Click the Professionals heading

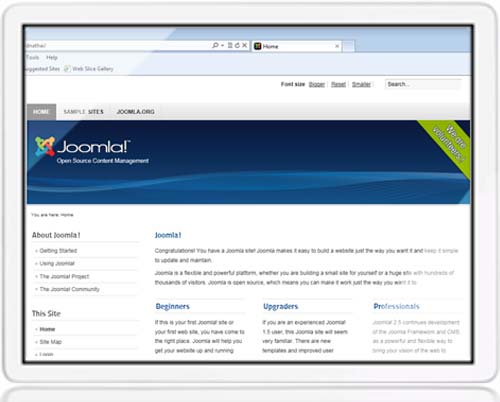click(x=396, y=306)
